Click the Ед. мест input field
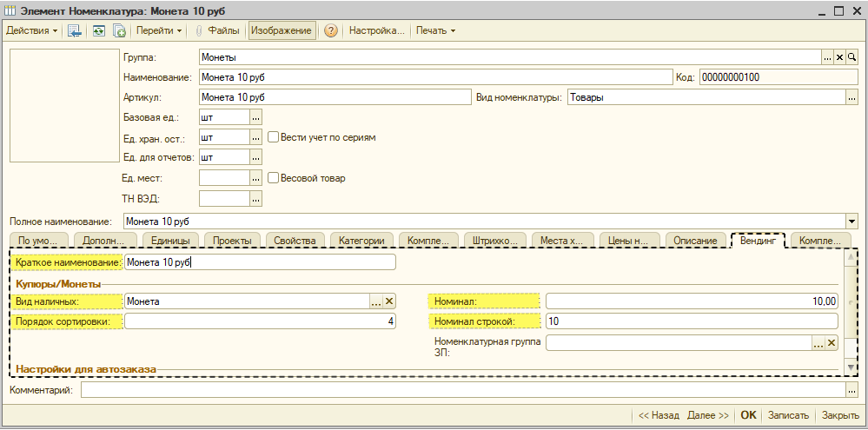 tap(224, 178)
